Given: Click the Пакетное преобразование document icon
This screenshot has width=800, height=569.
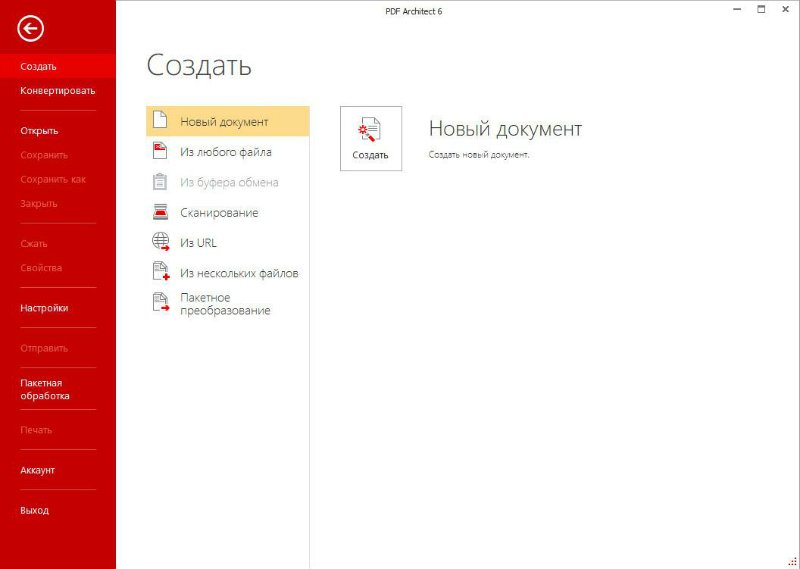Looking at the screenshot, I should pyautogui.click(x=161, y=302).
